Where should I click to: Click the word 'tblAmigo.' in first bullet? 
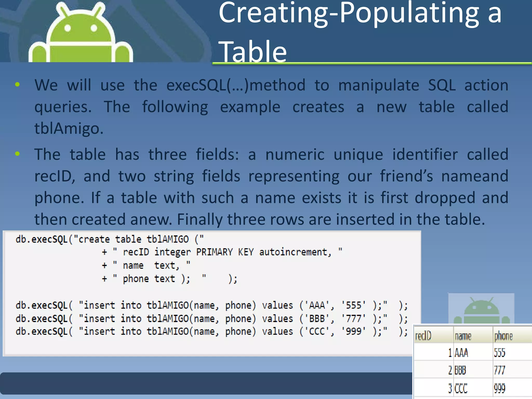click(69, 128)
